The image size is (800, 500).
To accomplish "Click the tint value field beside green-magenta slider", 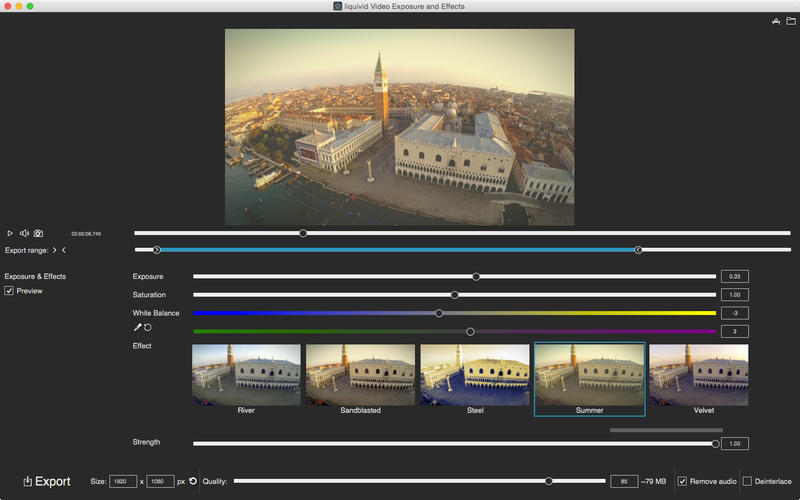I will point(735,332).
